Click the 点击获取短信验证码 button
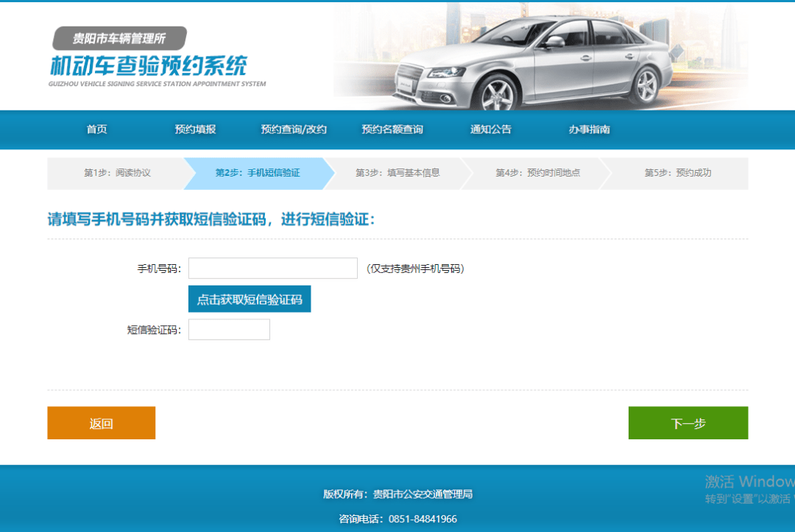This screenshot has width=795, height=532. tap(250, 299)
